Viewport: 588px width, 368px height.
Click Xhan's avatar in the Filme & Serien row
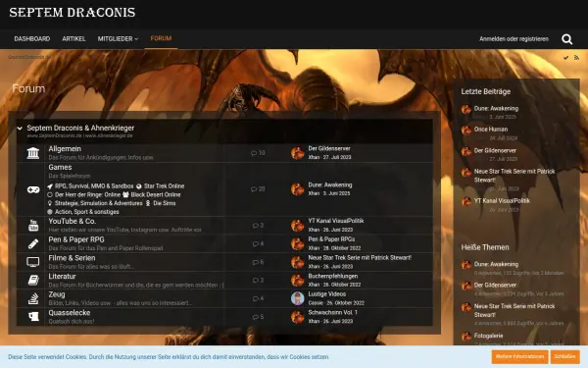click(x=297, y=262)
